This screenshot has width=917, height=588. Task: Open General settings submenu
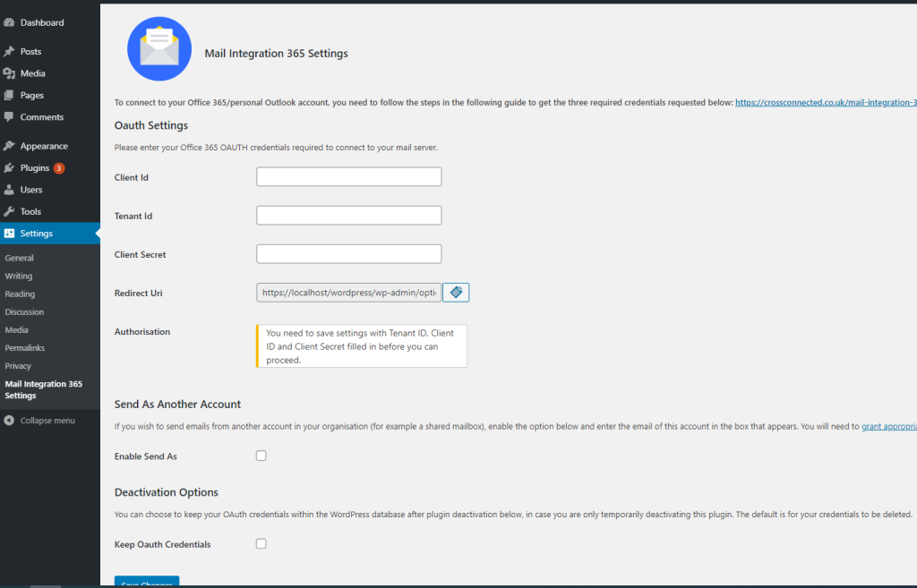(x=20, y=258)
